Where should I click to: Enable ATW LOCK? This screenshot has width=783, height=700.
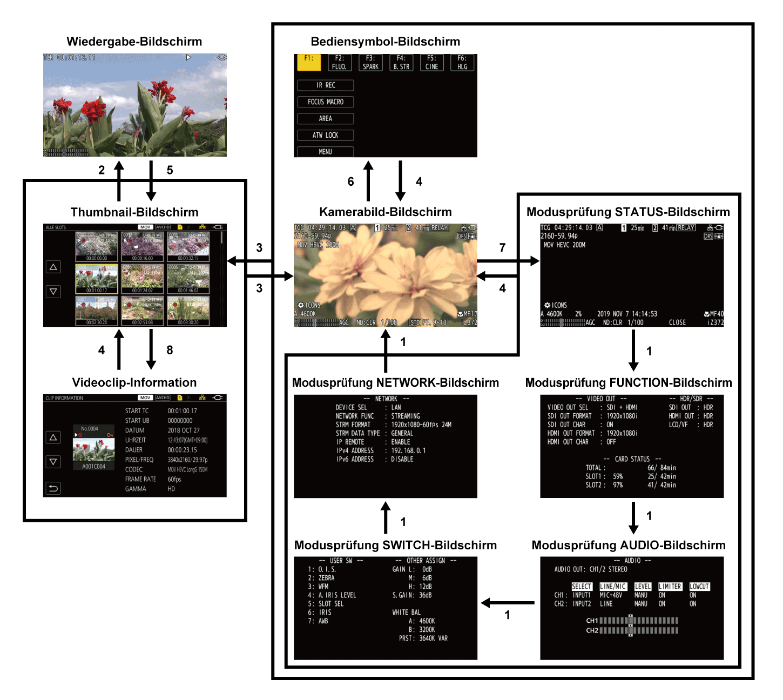pos(325,135)
